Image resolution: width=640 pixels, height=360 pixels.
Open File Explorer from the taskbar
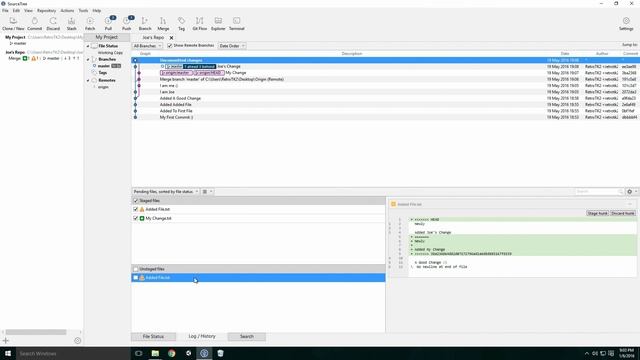tap(155, 353)
